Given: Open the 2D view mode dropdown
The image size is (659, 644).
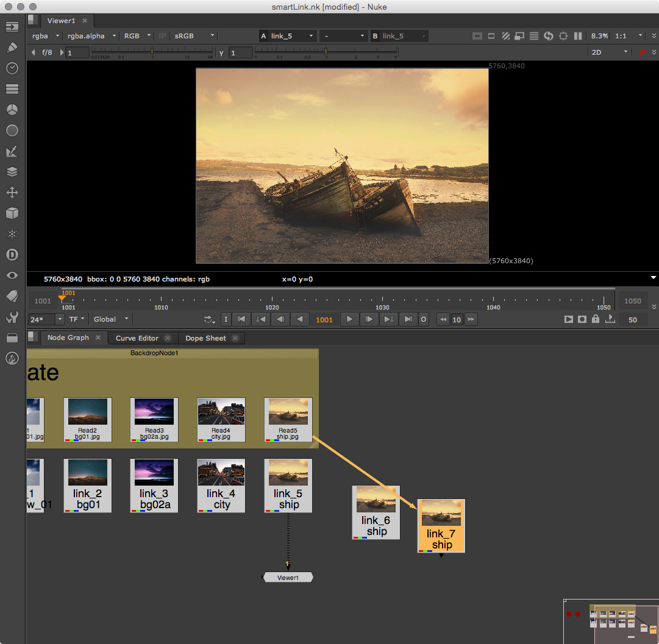Looking at the screenshot, I should tap(609, 52).
